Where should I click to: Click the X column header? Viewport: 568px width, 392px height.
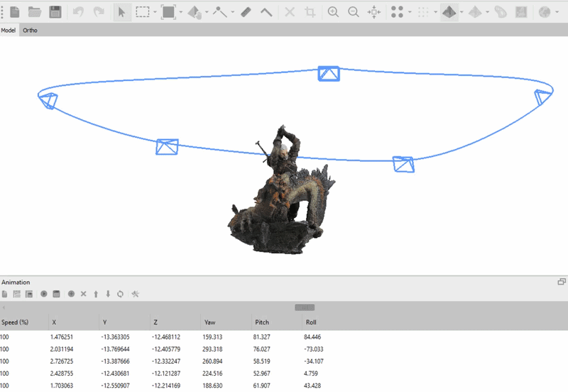tap(74, 322)
